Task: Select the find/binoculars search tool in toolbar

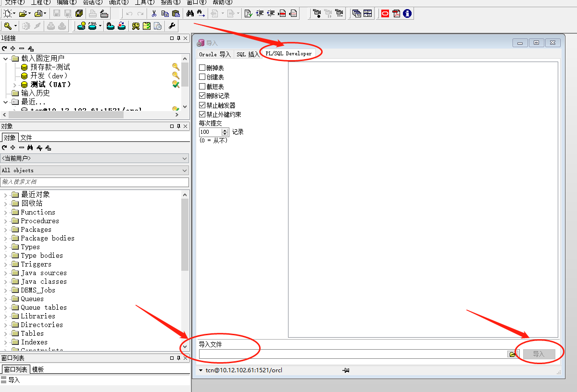Action: (x=190, y=13)
